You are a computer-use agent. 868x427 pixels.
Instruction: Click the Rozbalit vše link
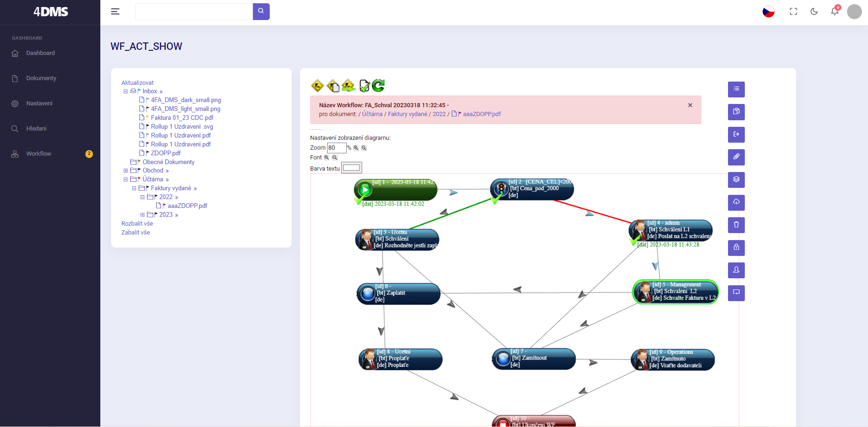(137, 224)
